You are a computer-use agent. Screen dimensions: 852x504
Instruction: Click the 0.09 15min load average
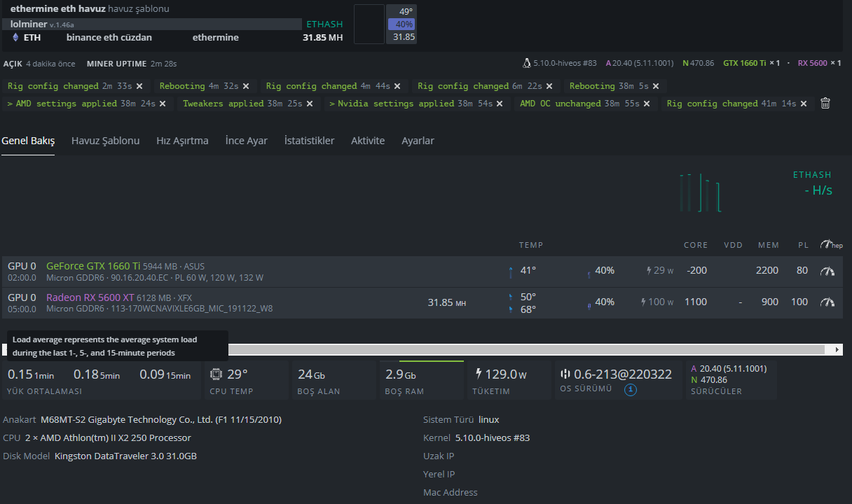point(165,374)
